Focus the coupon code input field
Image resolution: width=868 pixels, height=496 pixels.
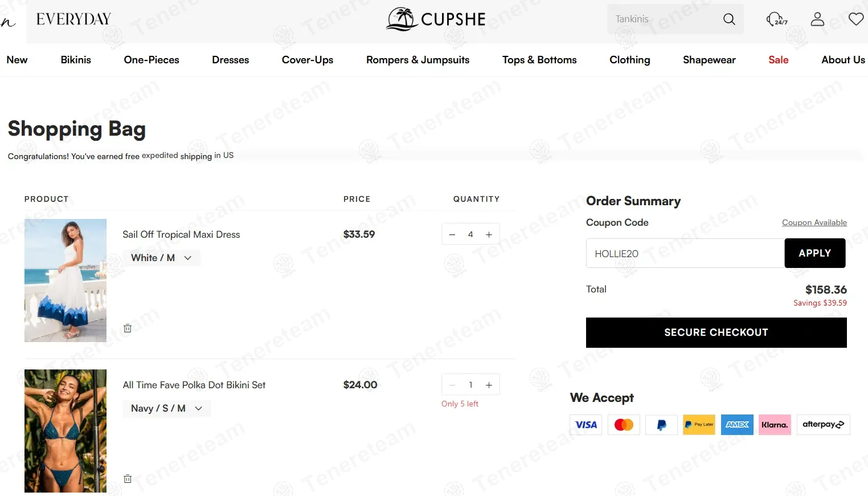[685, 254]
